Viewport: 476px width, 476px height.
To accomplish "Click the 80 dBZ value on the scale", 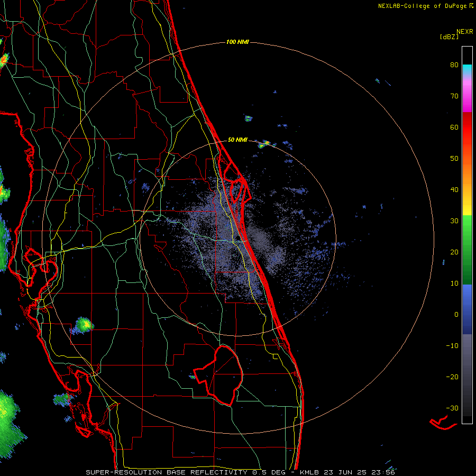I will [454, 65].
